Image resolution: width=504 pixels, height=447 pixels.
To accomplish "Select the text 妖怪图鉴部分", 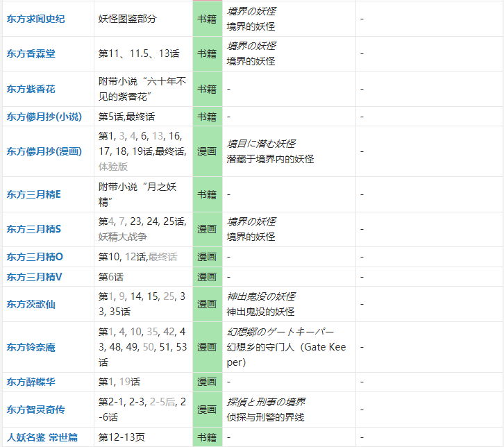I will coord(127,19).
